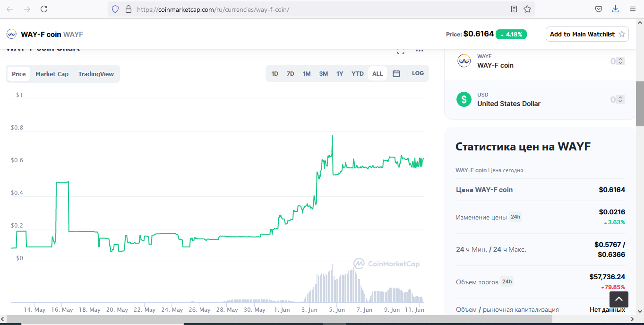Open the chart more options menu
Image resolution: width=644 pixels, height=325 pixels.
[x=419, y=50]
